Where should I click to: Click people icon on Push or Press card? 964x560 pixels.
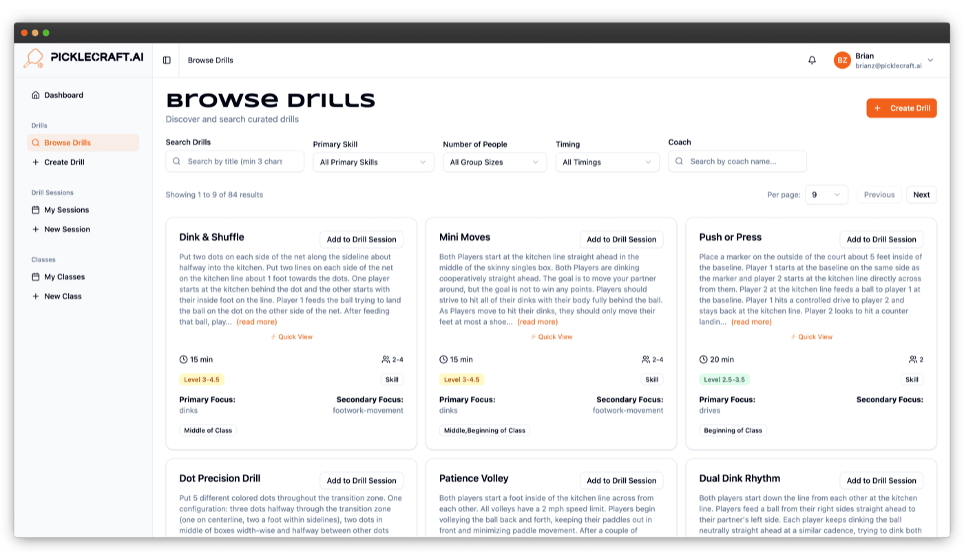pyautogui.click(x=913, y=359)
